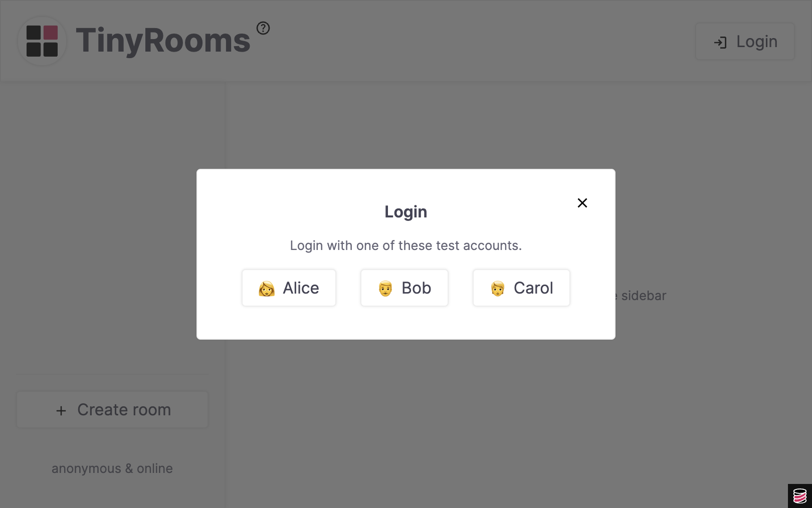Click the plus icon beside Create room
This screenshot has height=508, width=812.
[61, 411]
